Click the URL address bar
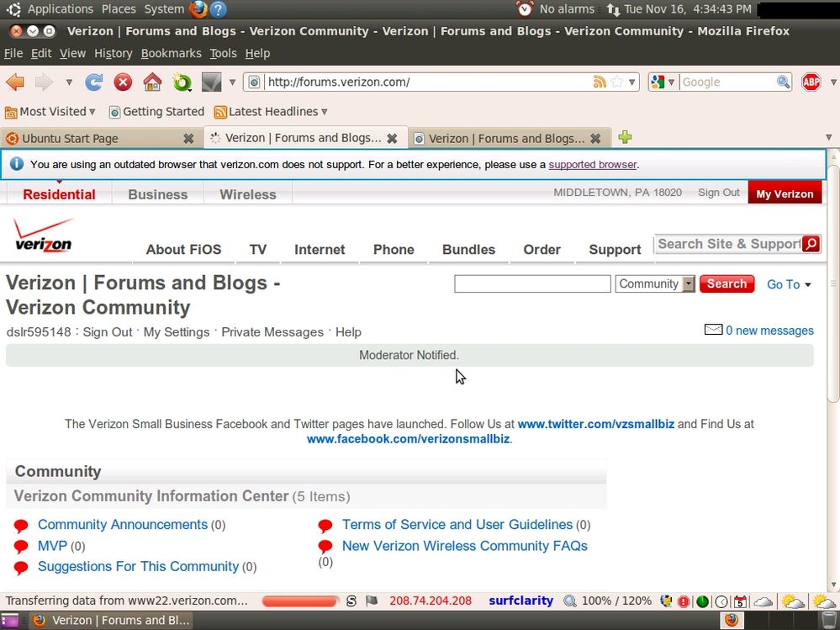The height and width of the screenshot is (630, 840). pyautogui.click(x=429, y=82)
